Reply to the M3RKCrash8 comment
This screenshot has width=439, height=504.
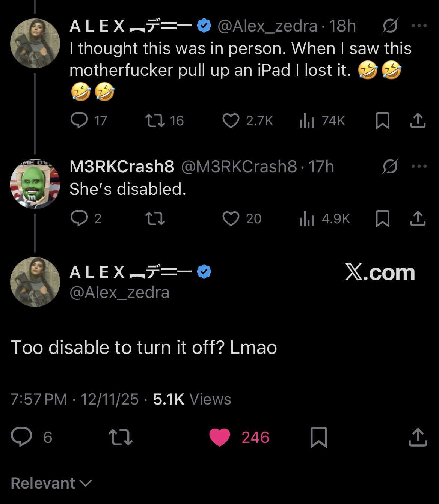(x=79, y=218)
